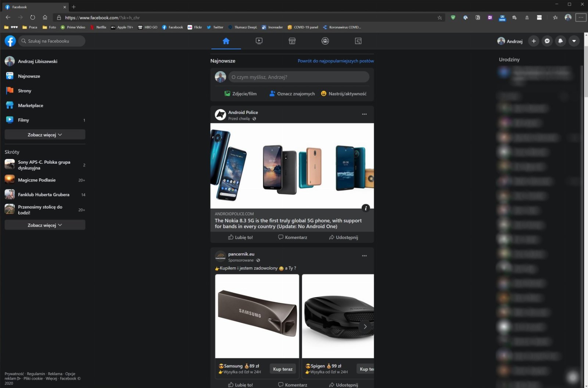The image size is (588, 388).
Task: Click Kup teraz for Samsung product
Action: click(283, 369)
